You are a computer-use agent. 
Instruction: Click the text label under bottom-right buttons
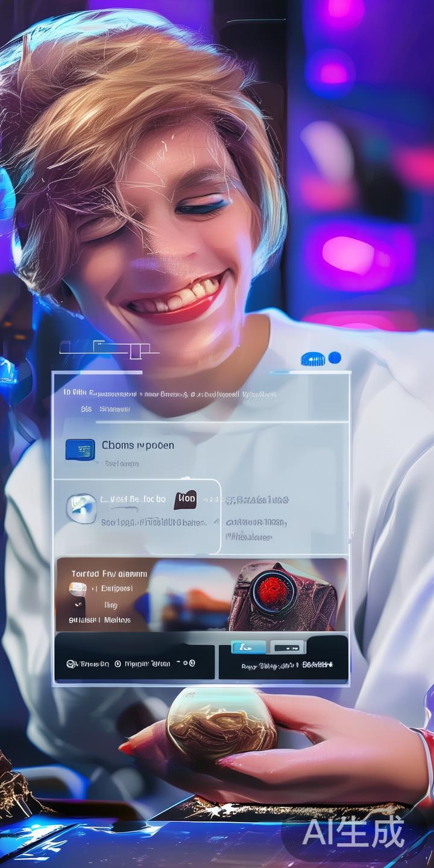[x=283, y=665]
